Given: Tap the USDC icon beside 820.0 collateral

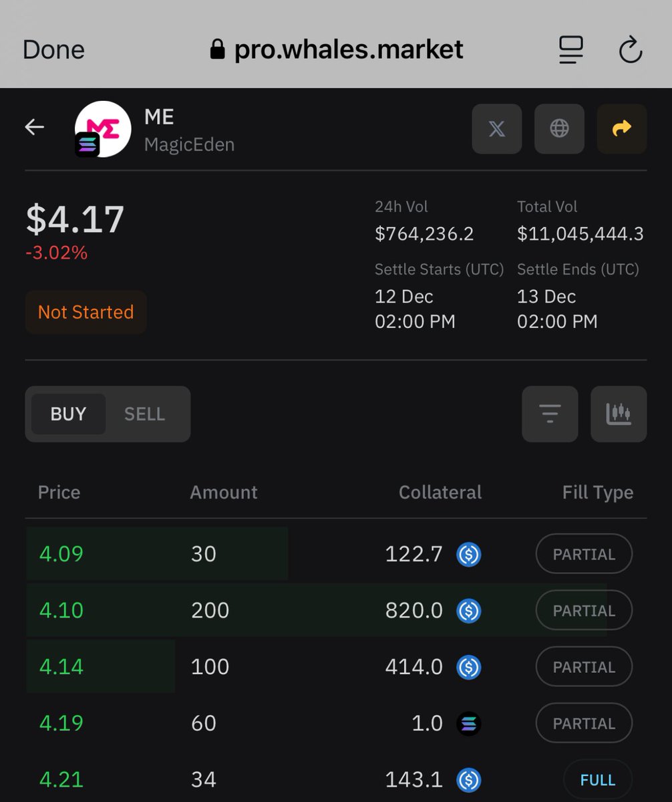Looking at the screenshot, I should (469, 611).
